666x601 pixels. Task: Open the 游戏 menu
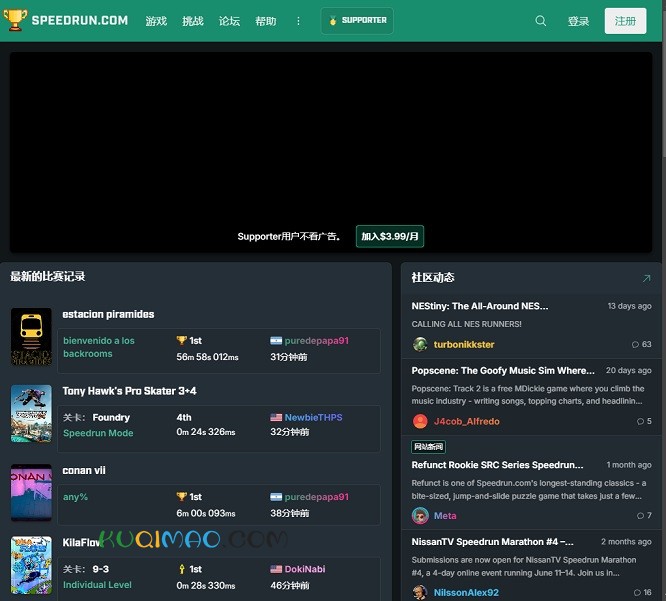pos(156,21)
